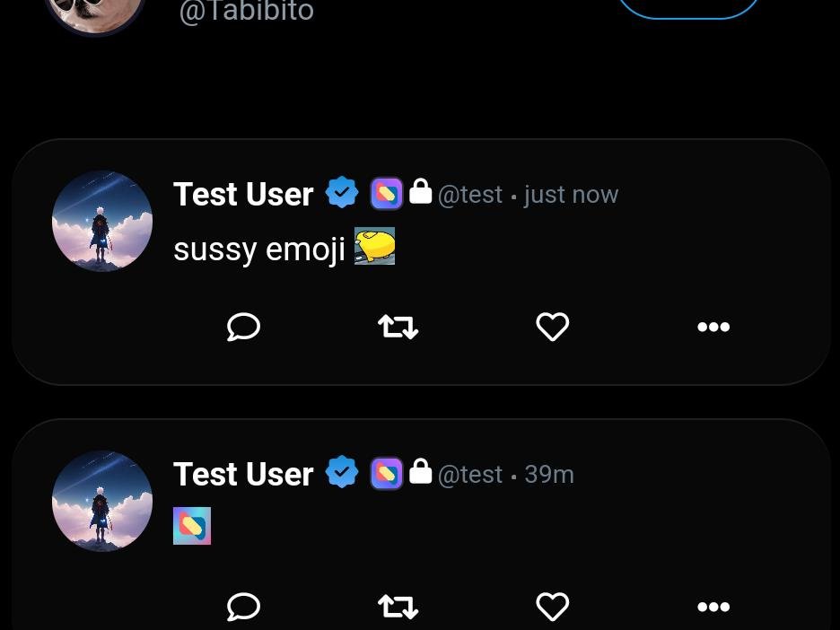
Task: Open Test User's avatar on the 39m post
Action: tap(102, 501)
